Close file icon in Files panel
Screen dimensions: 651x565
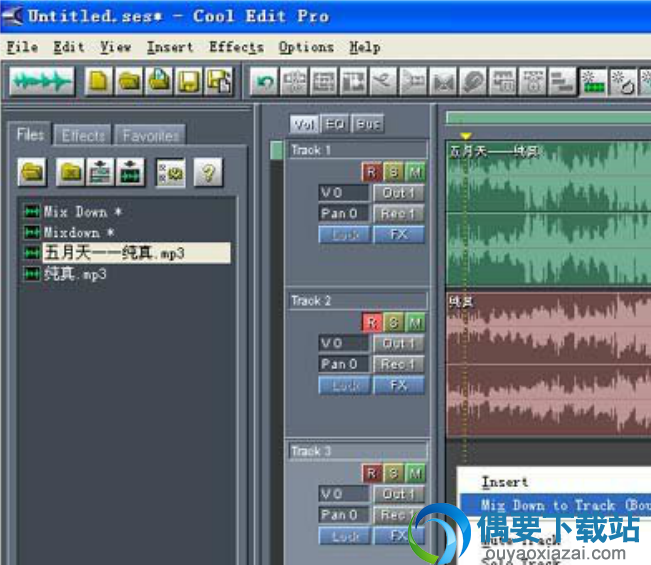[x=70, y=172]
